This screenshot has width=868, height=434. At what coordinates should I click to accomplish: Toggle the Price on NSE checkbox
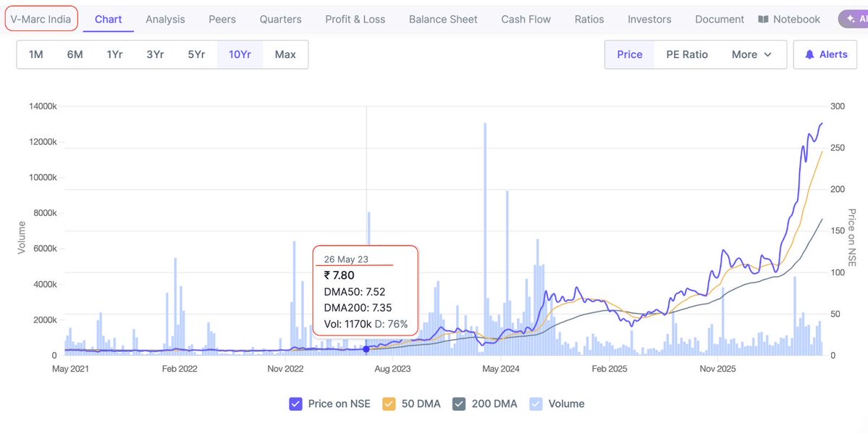pos(295,404)
